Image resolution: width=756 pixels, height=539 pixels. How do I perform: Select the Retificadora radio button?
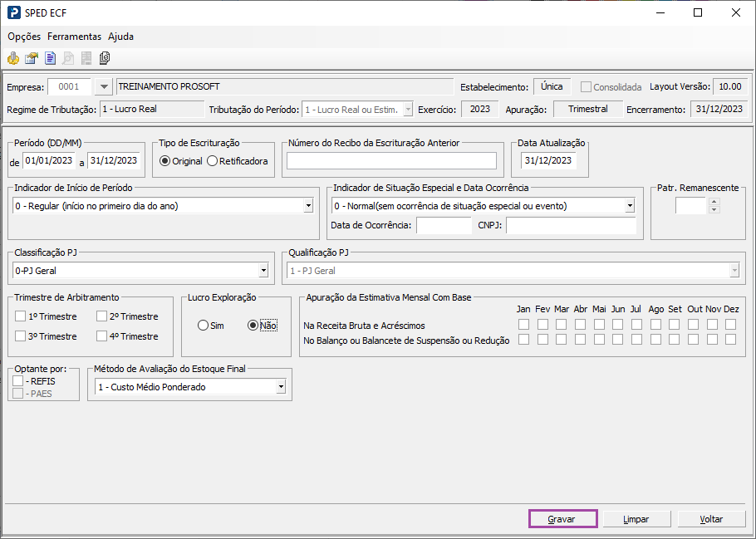tap(213, 161)
